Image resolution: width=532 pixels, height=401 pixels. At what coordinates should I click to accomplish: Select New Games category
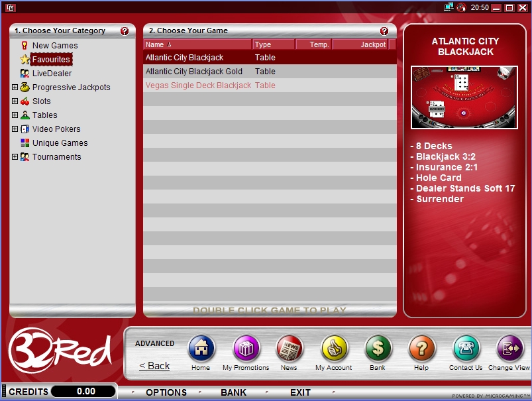coord(55,46)
